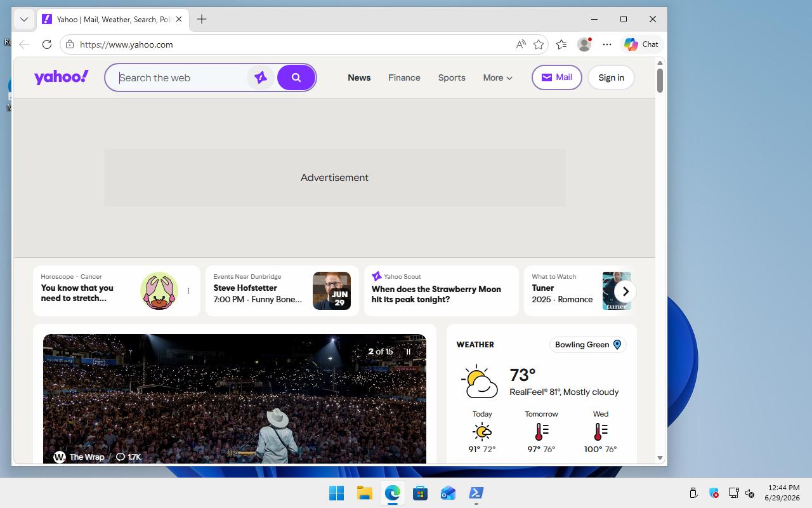Open the PowerShell taskbar icon
Screen dimensions: 812x508
[x=476, y=493]
